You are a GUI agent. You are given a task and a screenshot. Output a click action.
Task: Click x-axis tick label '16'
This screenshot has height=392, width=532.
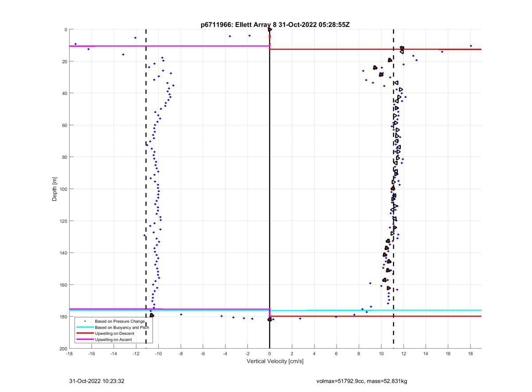448,354
